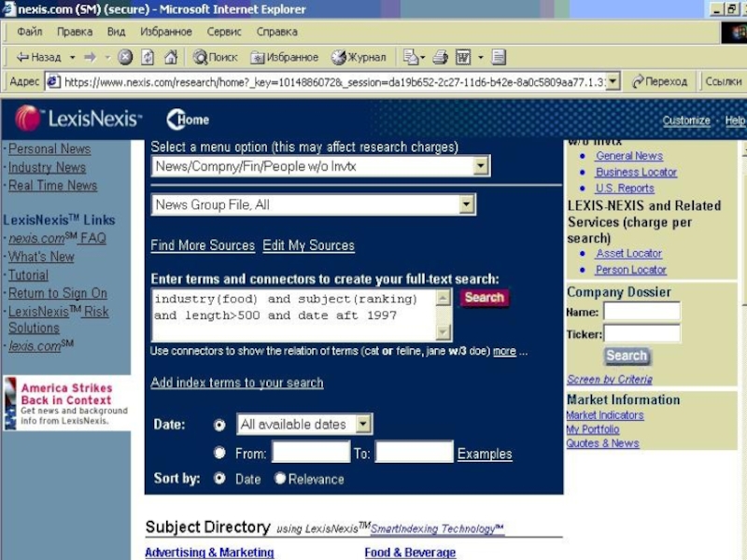Click the Back (Назад) arrow button
The width and height of the screenshot is (747, 560).
[x=39, y=58]
